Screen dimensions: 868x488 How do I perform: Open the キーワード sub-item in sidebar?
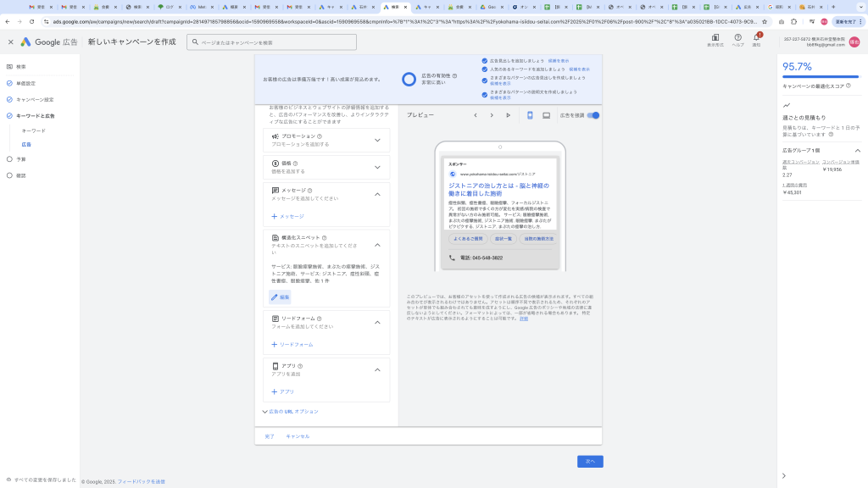pos(34,130)
